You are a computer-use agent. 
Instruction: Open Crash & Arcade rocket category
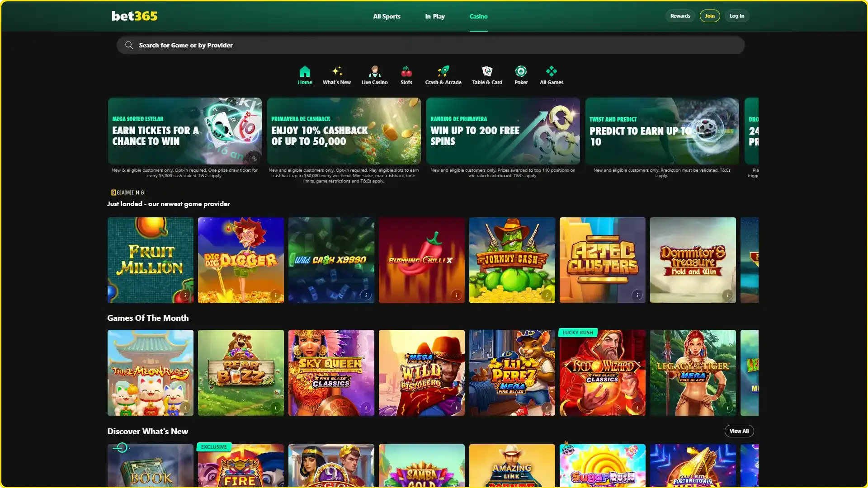click(x=443, y=75)
